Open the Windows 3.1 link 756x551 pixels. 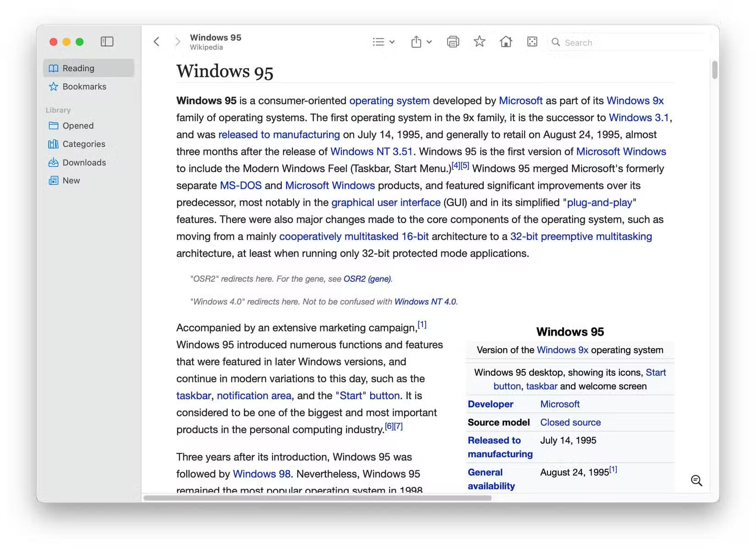[x=639, y=118]
